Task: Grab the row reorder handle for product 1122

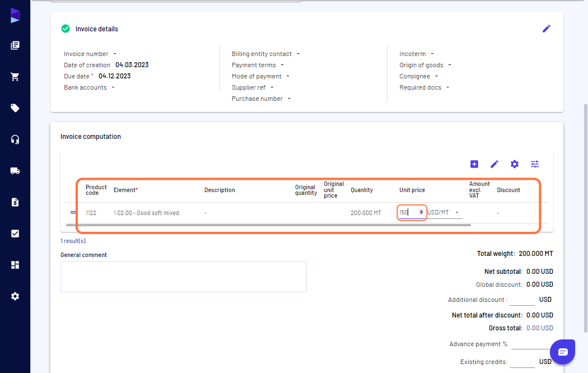Action: tap(73, 213)
